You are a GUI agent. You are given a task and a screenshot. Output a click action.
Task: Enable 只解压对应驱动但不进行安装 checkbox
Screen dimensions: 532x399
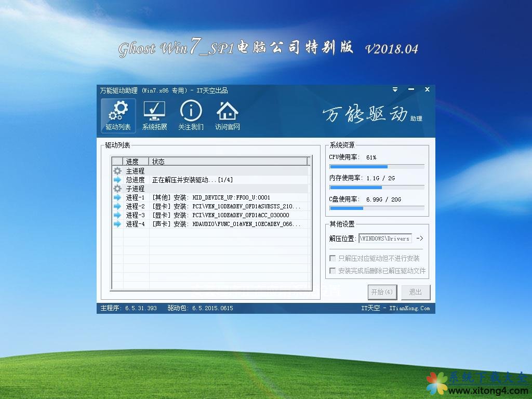click(332, 258)
